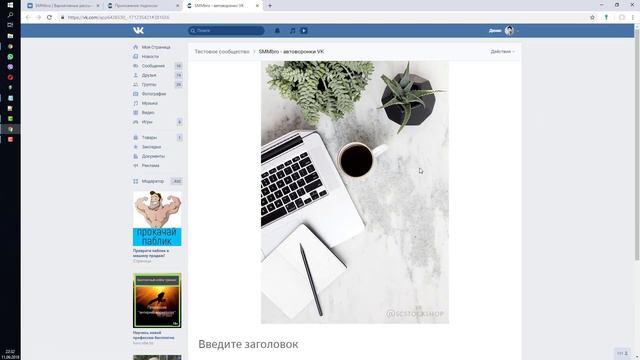Click the Модератор grid icon in sidebar
The height and width of the screenshot is (360, 640).
[136, 181]
